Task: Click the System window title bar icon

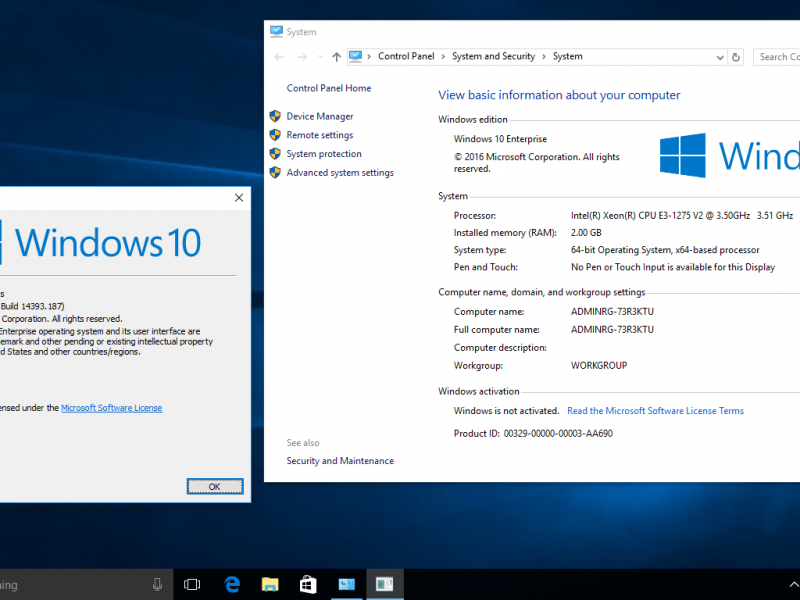Action: (276, 32)
